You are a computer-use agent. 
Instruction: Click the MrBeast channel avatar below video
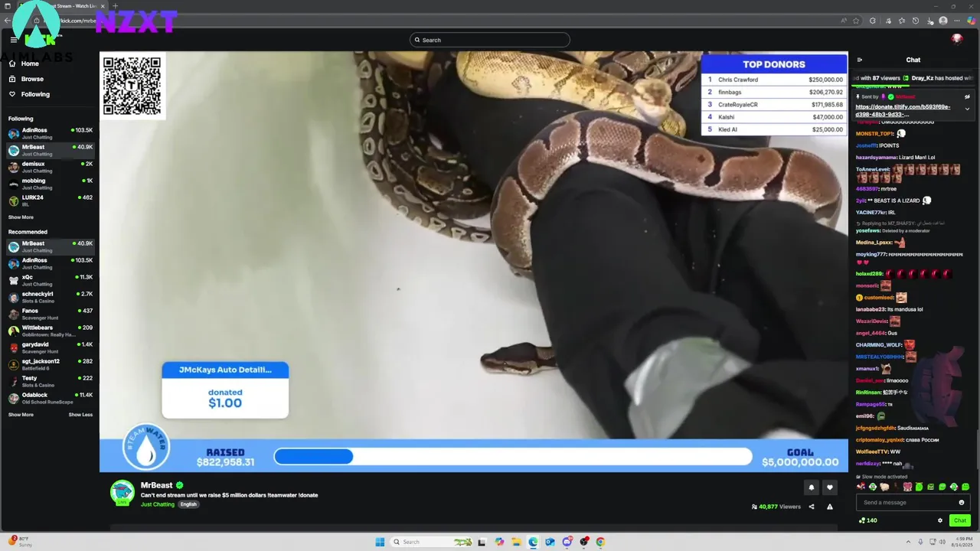(122, 493)
